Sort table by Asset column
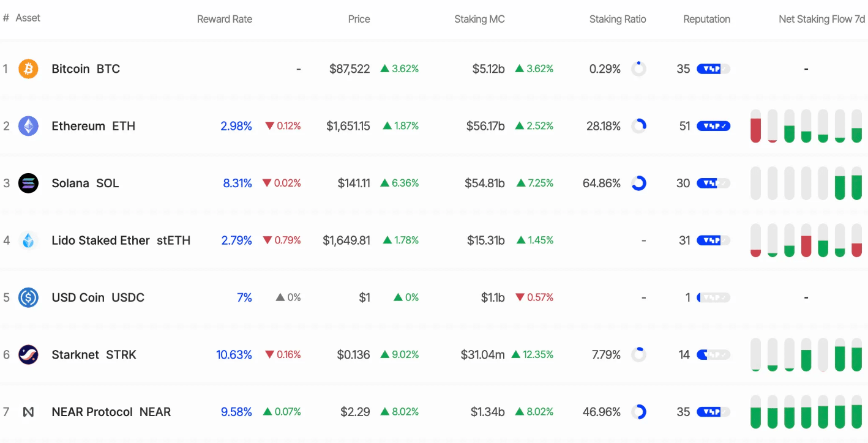The height and width of the screenshot is (443, 868). (28, 18)
